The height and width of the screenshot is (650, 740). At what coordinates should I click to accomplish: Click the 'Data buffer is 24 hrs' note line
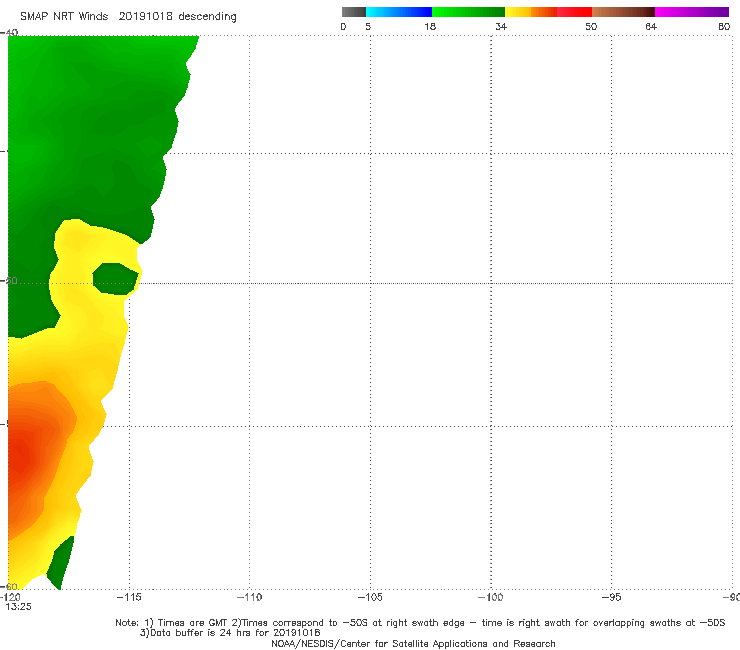(x=230, y=633)
